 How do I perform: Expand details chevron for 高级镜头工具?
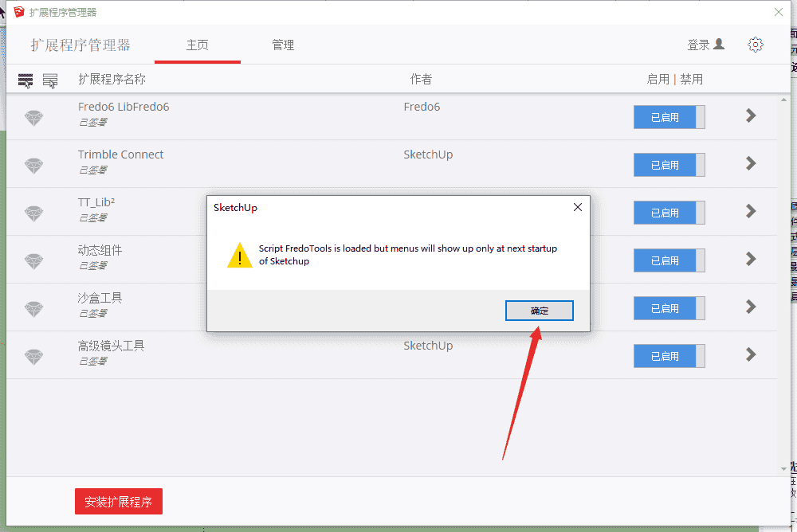click(751, 354)
